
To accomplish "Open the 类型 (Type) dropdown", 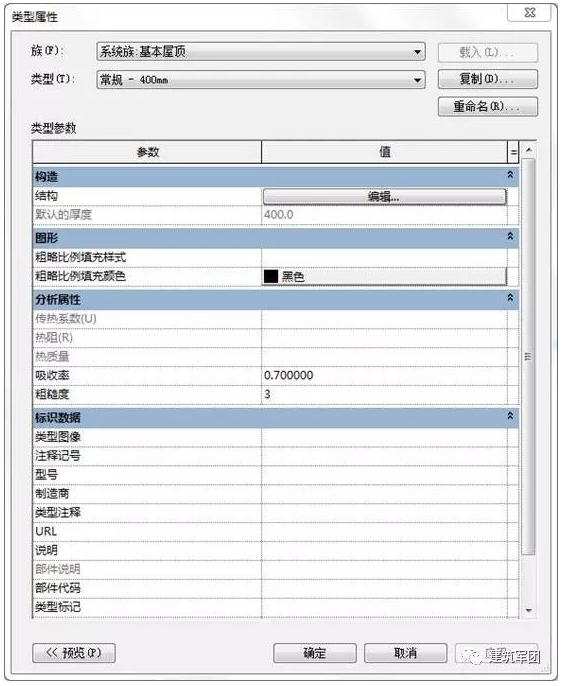I will tap(261, 80).
